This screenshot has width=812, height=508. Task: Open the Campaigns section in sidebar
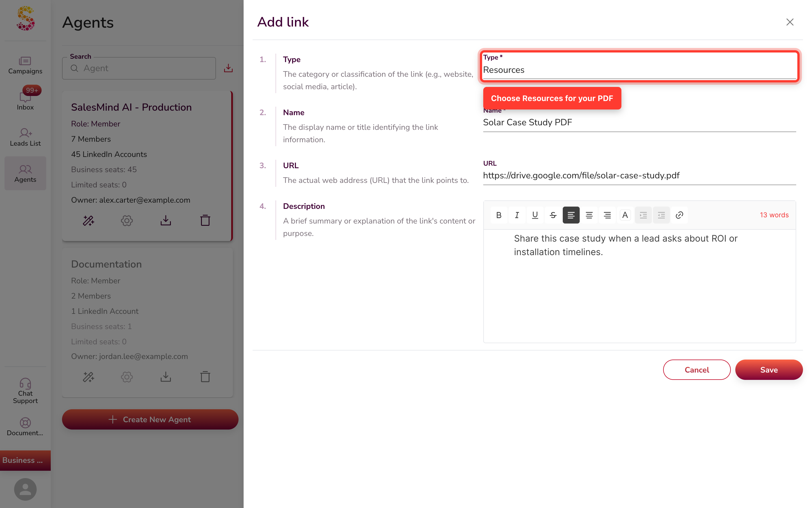pos(25,65)
